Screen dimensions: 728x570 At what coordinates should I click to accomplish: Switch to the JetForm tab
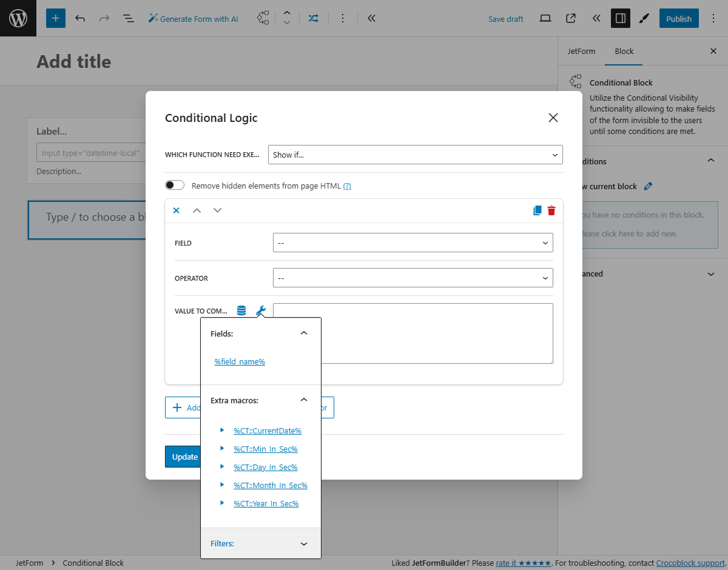581,51
